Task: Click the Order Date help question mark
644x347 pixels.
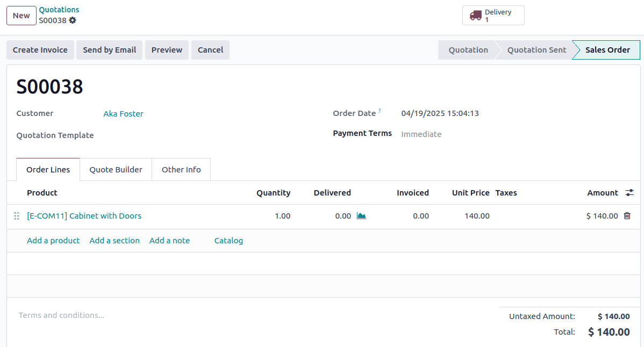Action: click(380, 110)
